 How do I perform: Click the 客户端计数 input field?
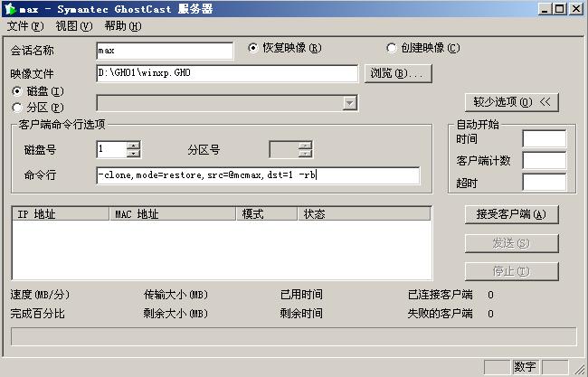544,160
